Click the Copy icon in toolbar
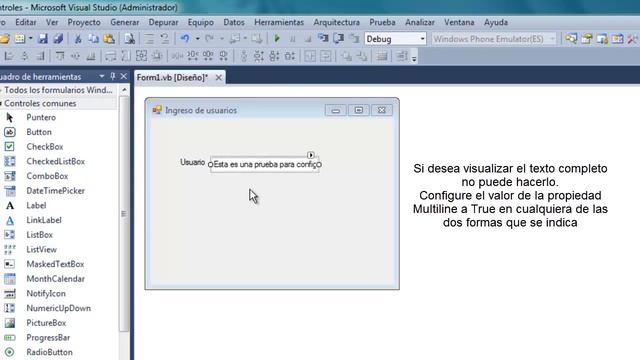Image resolution: width=640 pixels, height=360 pixels. [93, 39]
